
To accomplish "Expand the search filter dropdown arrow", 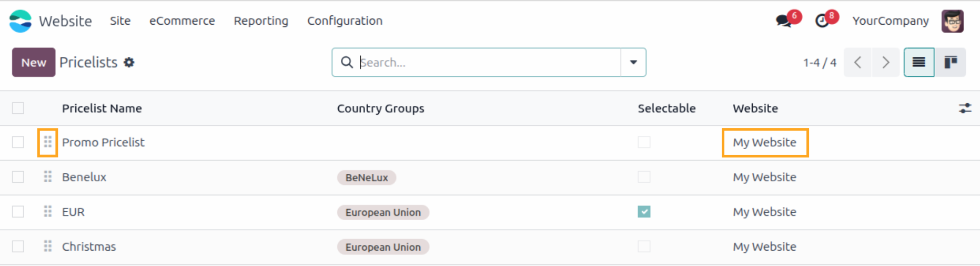I will point(633,63).
